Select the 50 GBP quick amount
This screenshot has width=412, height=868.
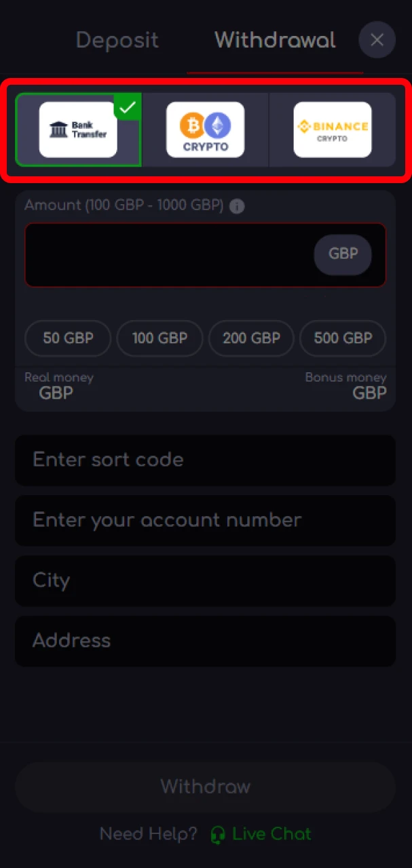coord(67,338)
